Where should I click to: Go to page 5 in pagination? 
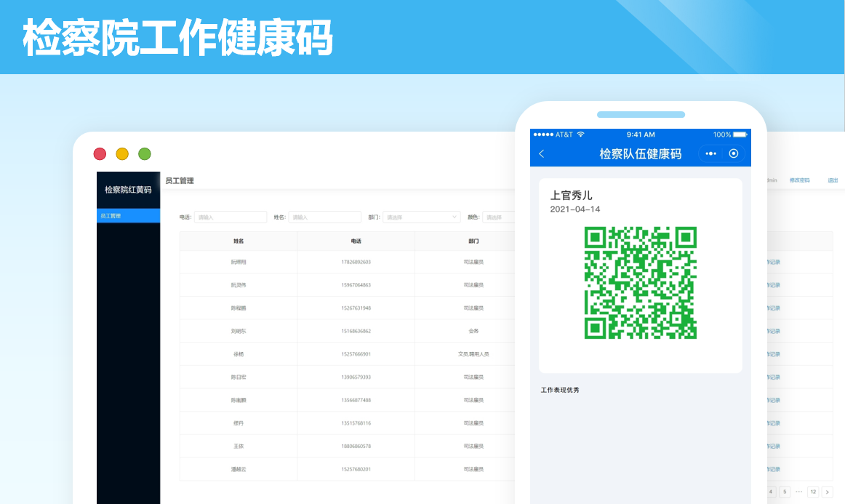click(785, 492)
